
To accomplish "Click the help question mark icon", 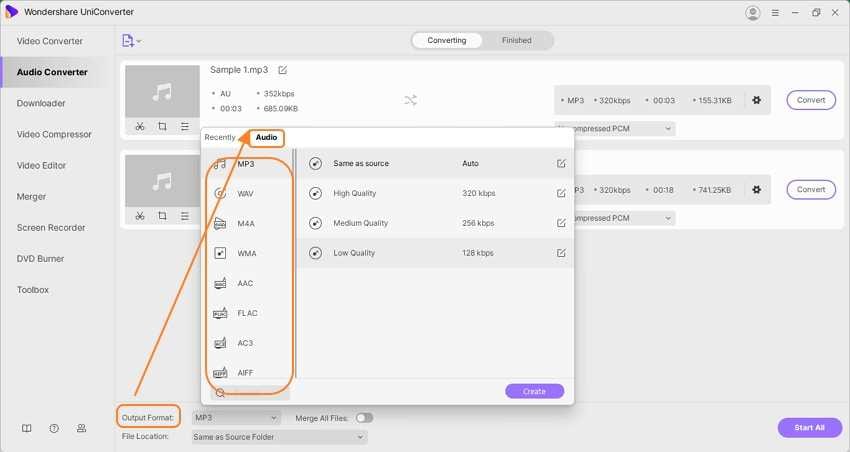I will (54, 428).
